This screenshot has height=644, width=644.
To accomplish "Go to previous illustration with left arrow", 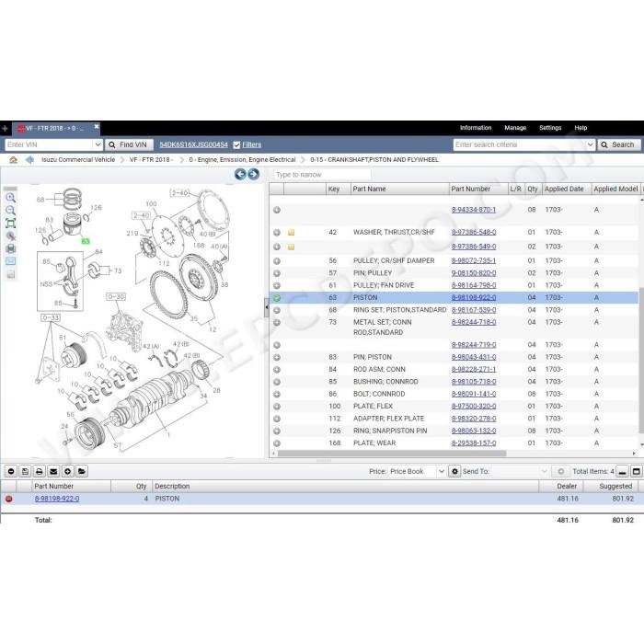I will click(x=240, y=174).
